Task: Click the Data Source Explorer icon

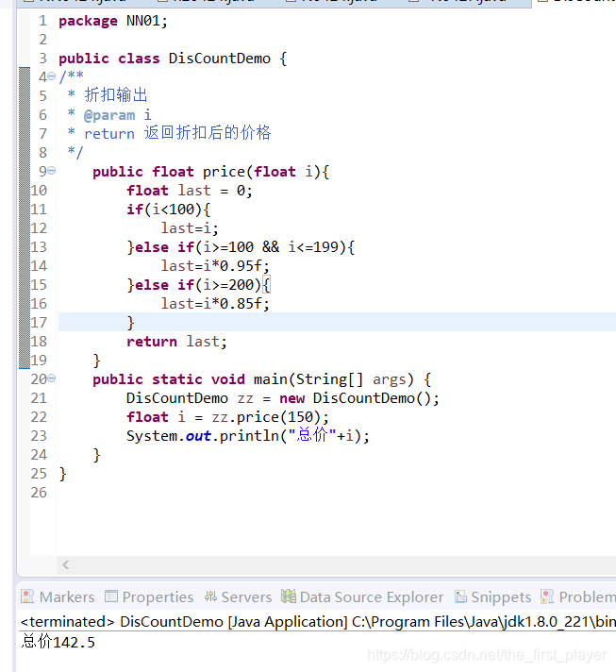Action: pyautogui.click(x=289, y=596)
